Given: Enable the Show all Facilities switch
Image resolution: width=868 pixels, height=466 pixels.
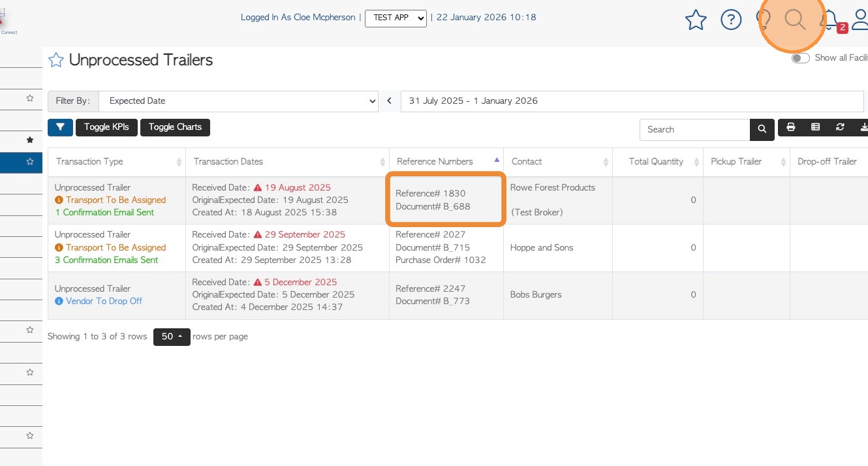Looking at the screenshot, I should coord(800,58).
